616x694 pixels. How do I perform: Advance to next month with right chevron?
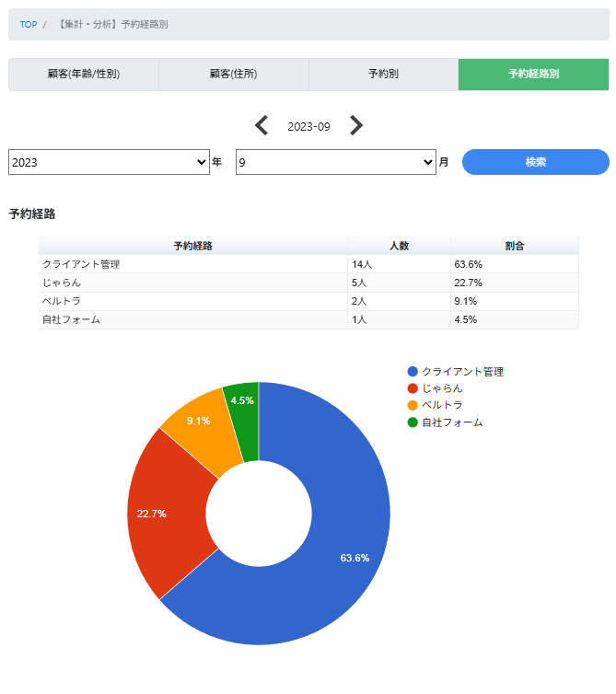(356, 126)
